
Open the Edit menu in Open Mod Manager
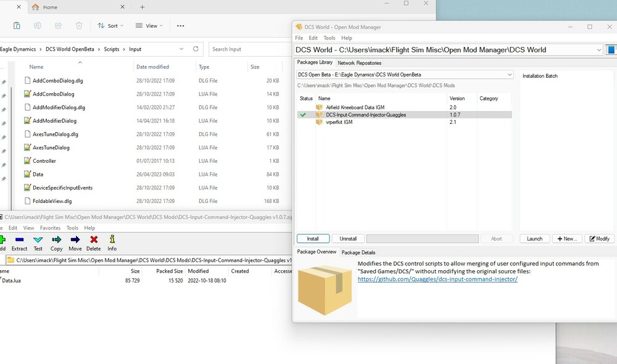pos(313,38)
